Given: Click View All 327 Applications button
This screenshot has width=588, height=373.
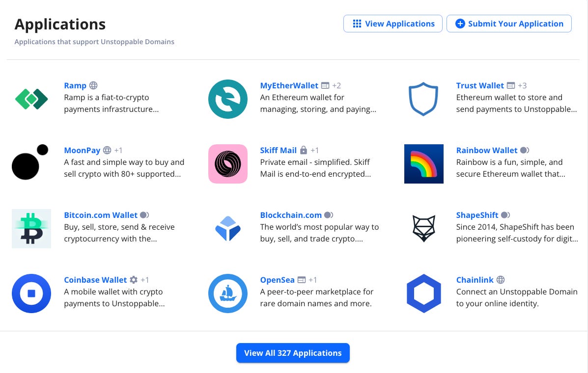Looking at the screenshot, I should [x=293, y=353].
